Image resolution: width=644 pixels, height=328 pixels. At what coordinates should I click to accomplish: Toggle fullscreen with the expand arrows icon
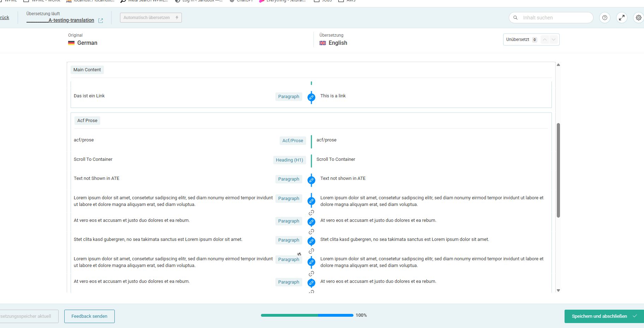coord(622,18)
